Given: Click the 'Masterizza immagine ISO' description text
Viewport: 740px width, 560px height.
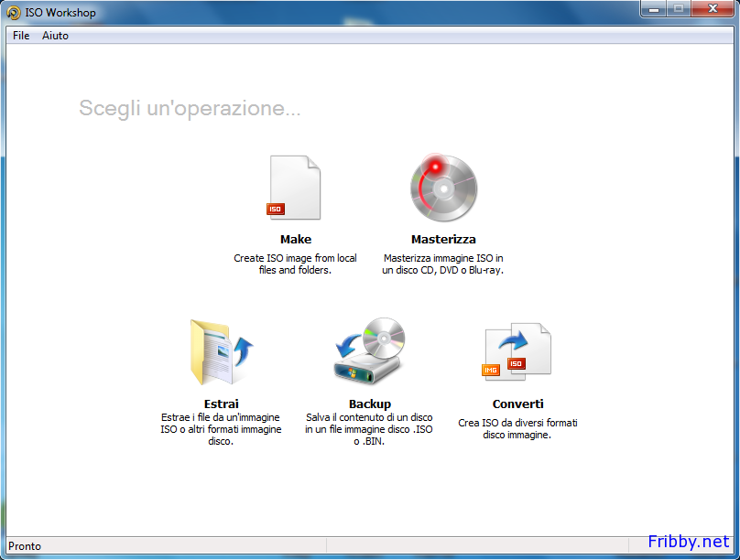Looking at the screenshot, I should (x=443, y=264).
